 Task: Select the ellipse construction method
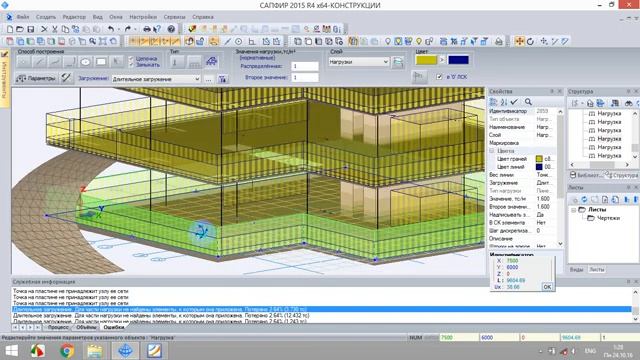pos(85,62)
